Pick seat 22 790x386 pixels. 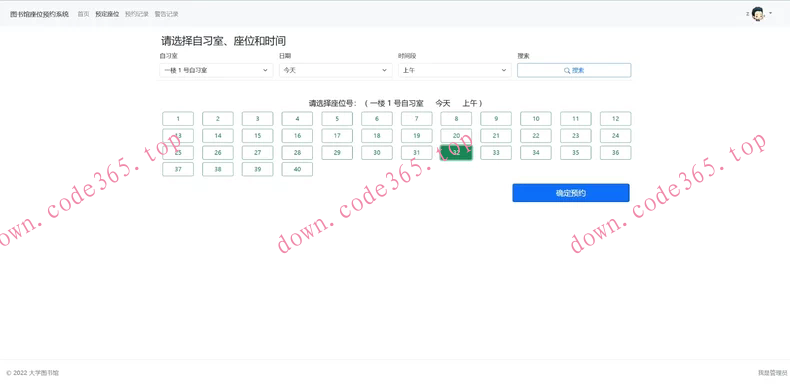(536, 136)
